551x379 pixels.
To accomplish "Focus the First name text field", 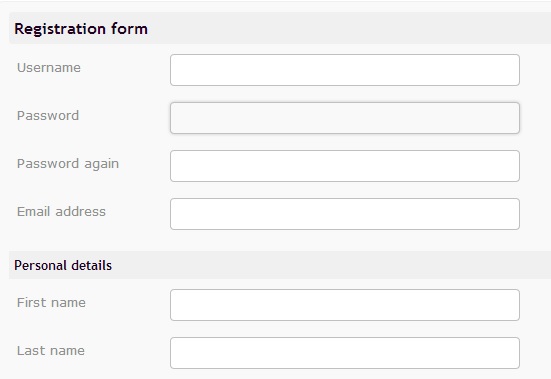I will tap(345, 305).
